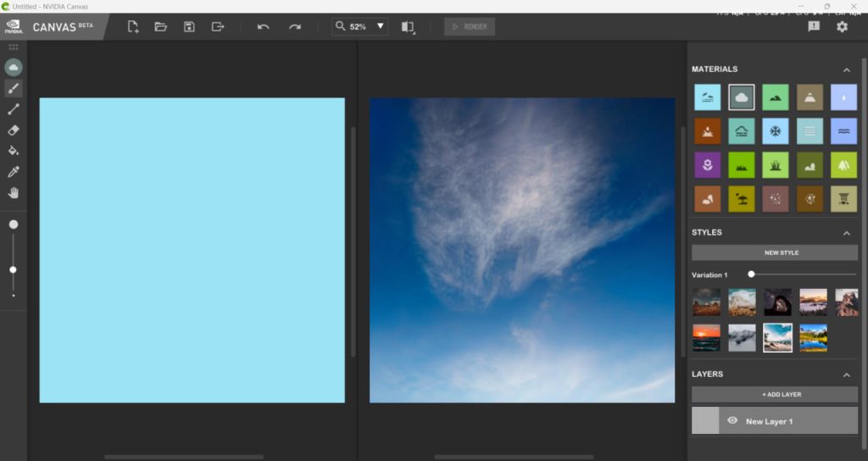The width and height of the screenshot is (868, 461).
Task: Click the magnifier zoom icon
Action: point(340,26)
